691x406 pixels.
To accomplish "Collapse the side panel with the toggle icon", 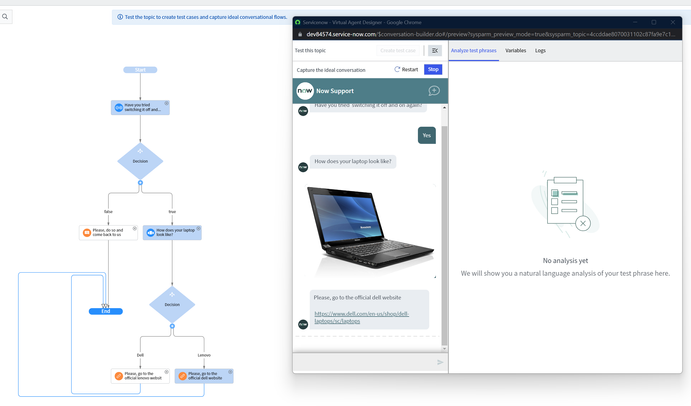I will coord(435,51).
